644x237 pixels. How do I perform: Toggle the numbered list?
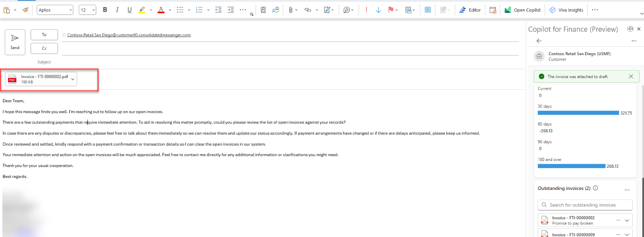point(199,10)
